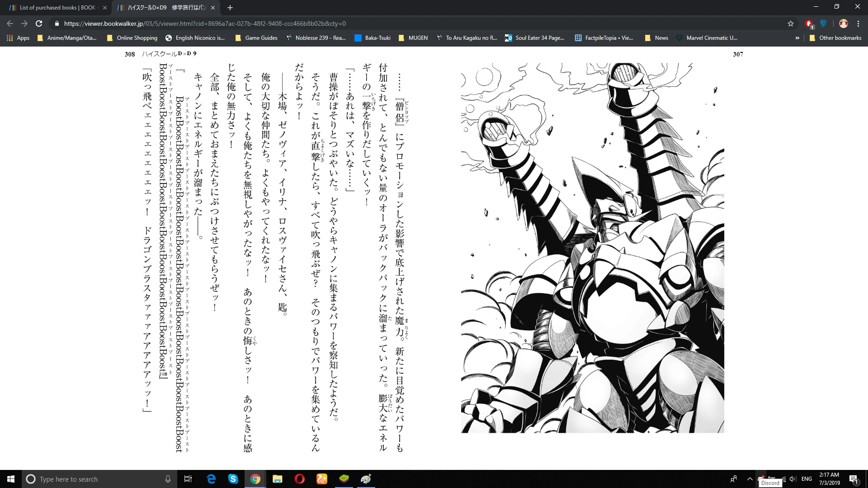868x488 pixels.
Task: Open the Online Shopping bookmark folder
Action: pyautogui.click(x=132, y=38)
